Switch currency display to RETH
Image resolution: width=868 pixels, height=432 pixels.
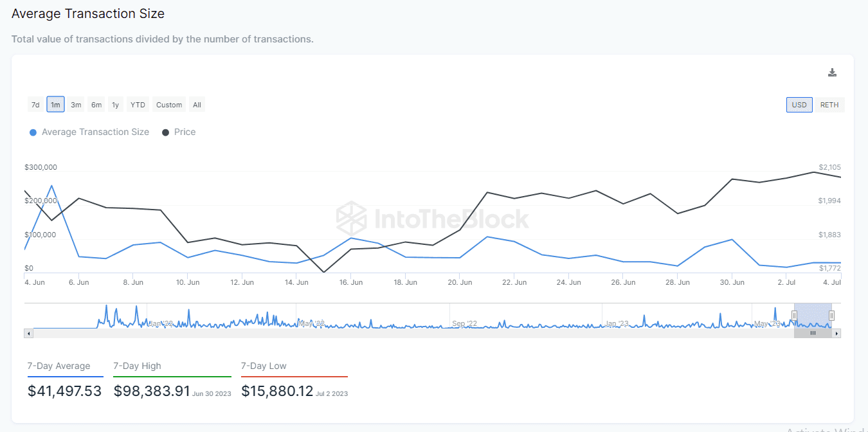[829, 105]
